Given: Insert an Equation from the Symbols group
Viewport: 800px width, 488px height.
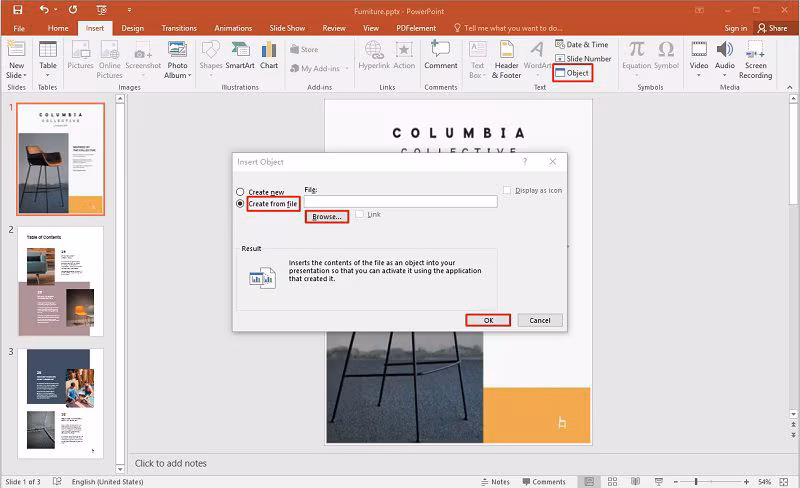Looking at the screenshot, I should coord(637,56).
